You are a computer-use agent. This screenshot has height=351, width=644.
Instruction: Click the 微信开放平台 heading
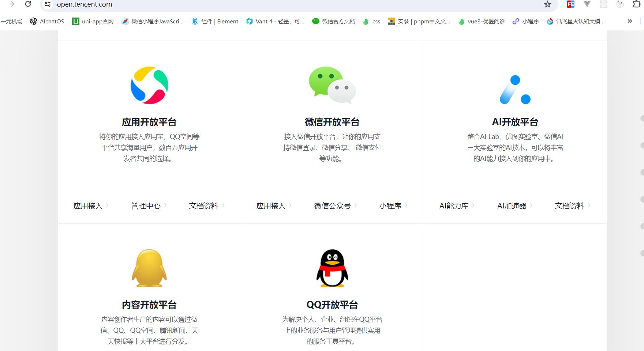coord(332,122)
